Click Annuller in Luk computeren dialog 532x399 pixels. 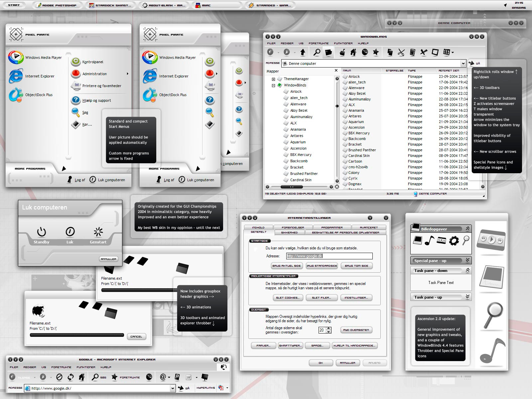coord(108,259)
